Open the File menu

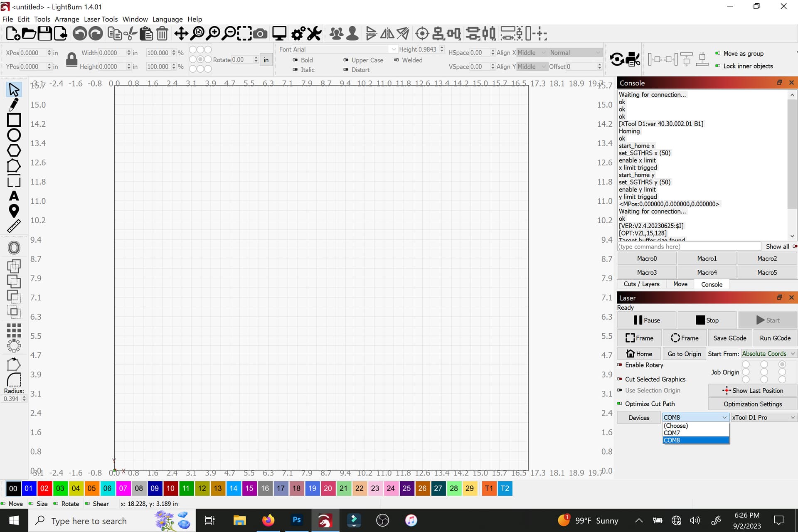[7, 19]
